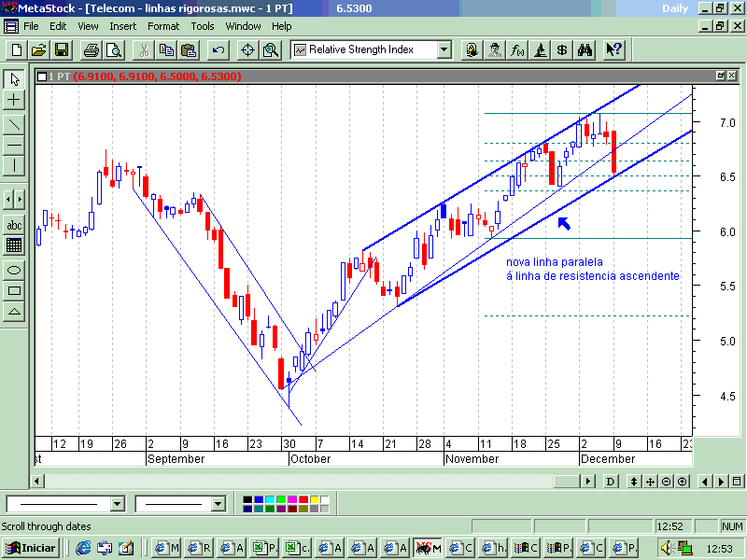Create a new chart with the New icon

click(x=16, y=50)
